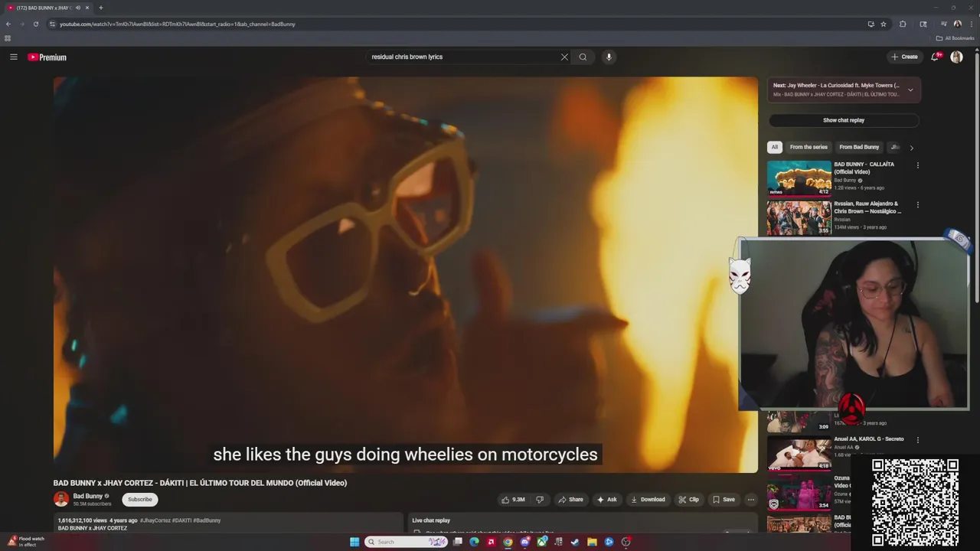Screen dimensions: 980x551
Task: Click the #JhayCortez hashtag link
Action: [x=157, y=520]
